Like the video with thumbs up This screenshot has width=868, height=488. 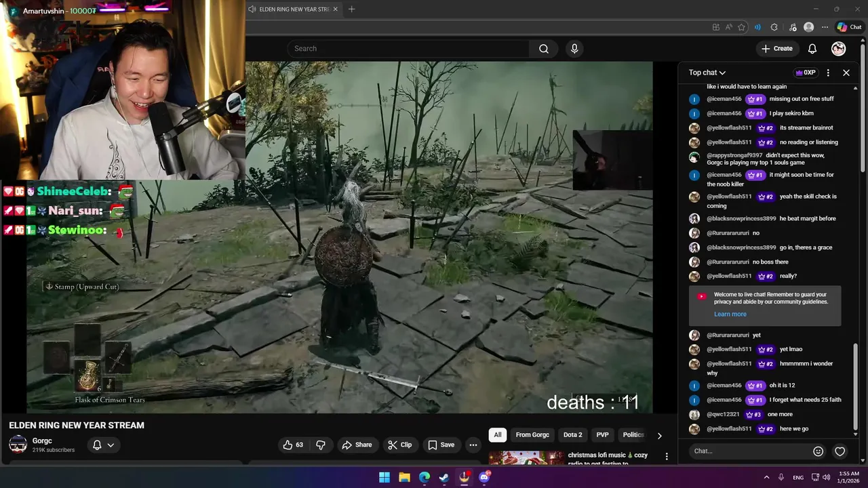(x=293, y=445)
